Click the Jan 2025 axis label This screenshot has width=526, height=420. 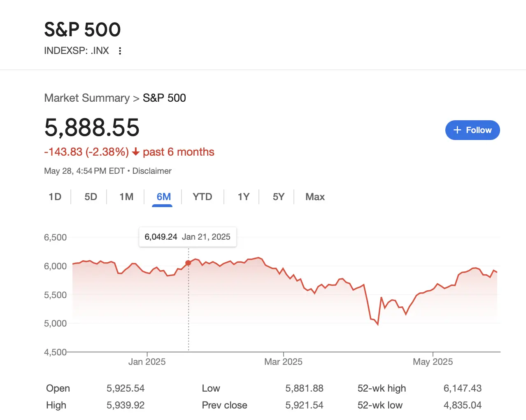click(147, 362)
